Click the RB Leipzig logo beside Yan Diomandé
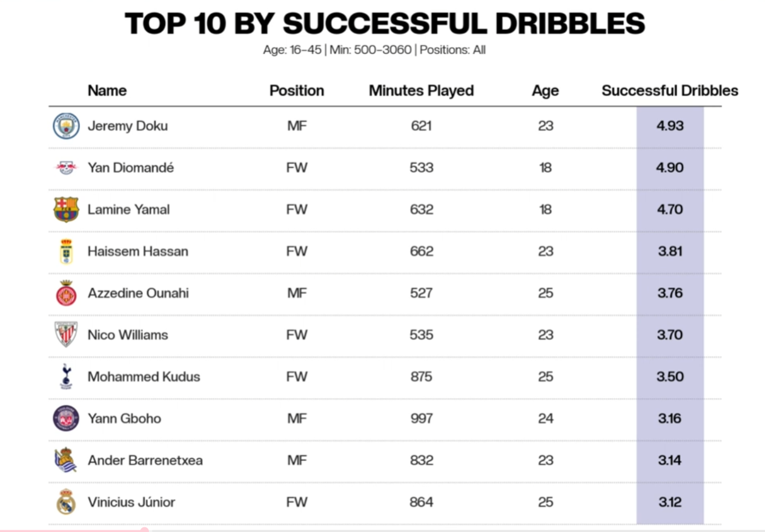 66,168
